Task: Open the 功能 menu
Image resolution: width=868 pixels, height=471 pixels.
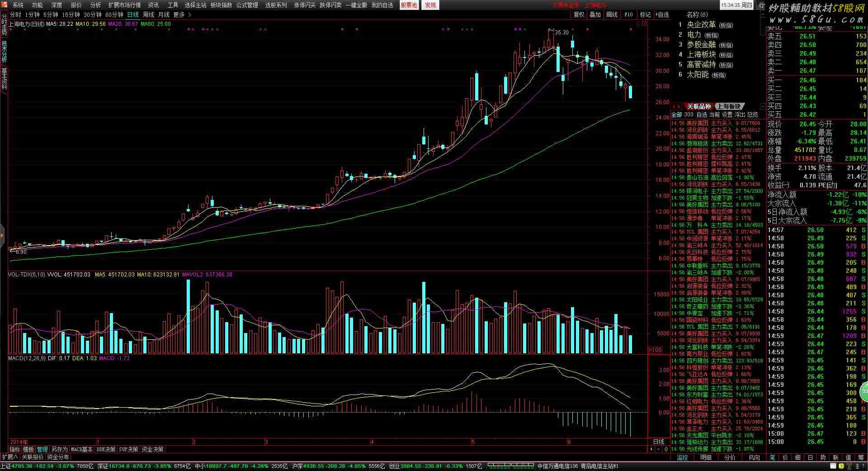Action: [x=38, y=5]
